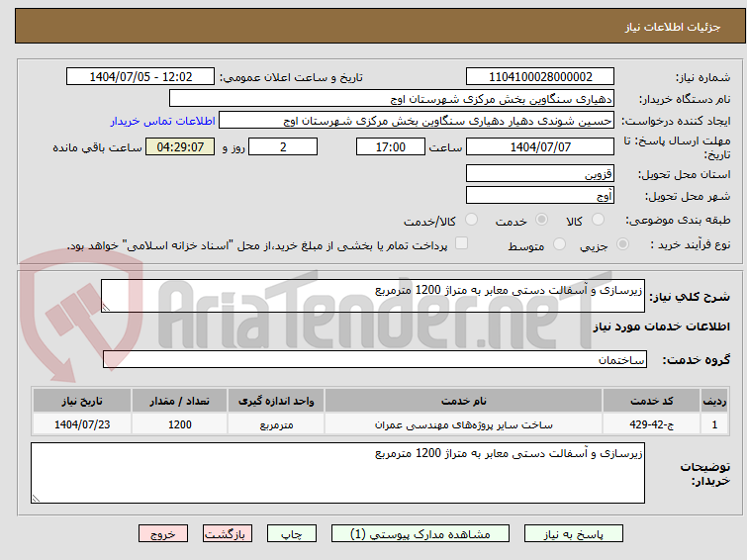The image size is (747, 560).
Task: Click the deadline date field 1404/07/07
Action: click(540, 146)
